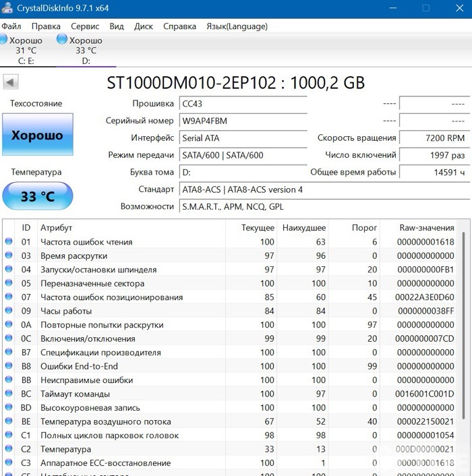Click the interface field Serial ATA
Screen dimensions: 472x476
(x=243, y=138)
